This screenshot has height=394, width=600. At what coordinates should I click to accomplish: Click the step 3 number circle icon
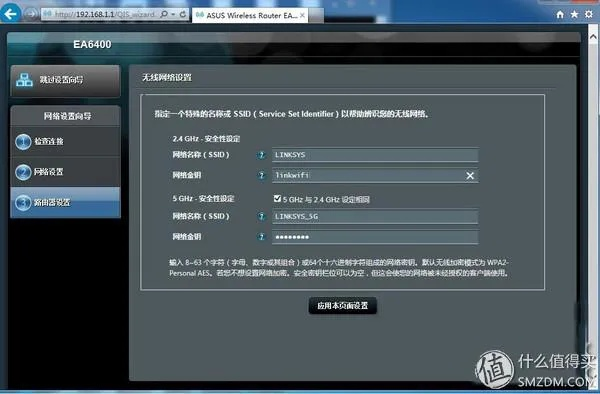pyautogui.click(x=23, y=203)
